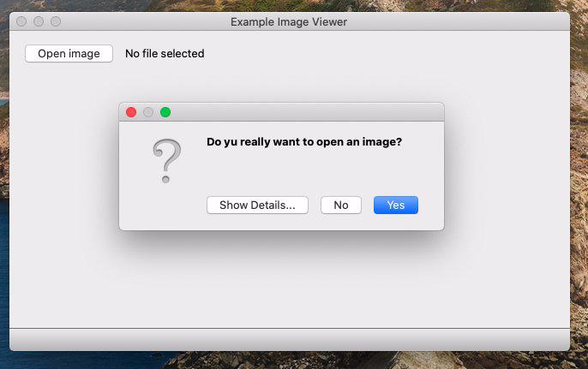Expand dialog with Show Details button
Viewport: 588px width, 369px height.
click(x=257, y=205)
